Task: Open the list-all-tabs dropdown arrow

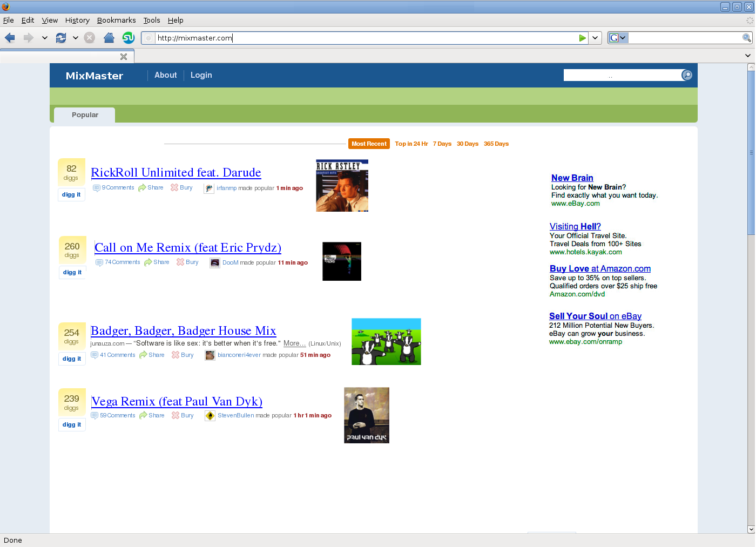Action: click(x=748, y=56)
